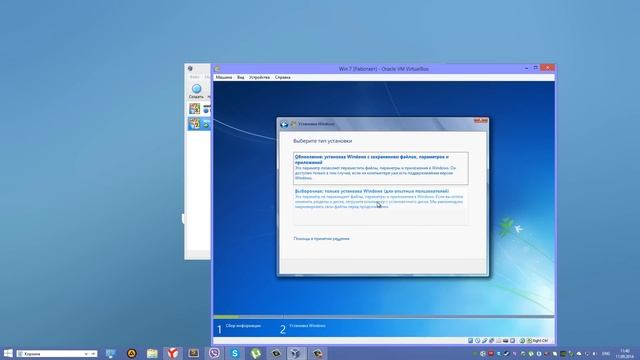The height and width of the screenshot is (360, 640).
Task: Click the VirtualBox Manager title bar icon
Action: click(190, 69)
